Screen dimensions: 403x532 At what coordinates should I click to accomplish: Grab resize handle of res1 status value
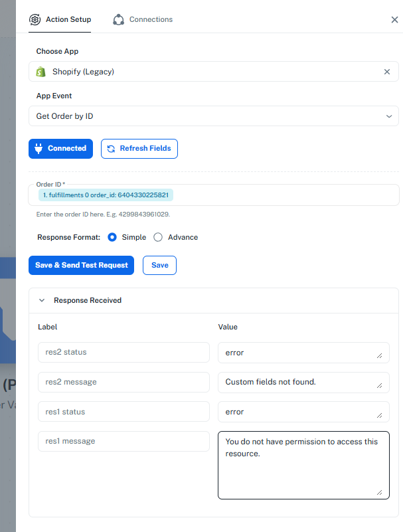380,415
